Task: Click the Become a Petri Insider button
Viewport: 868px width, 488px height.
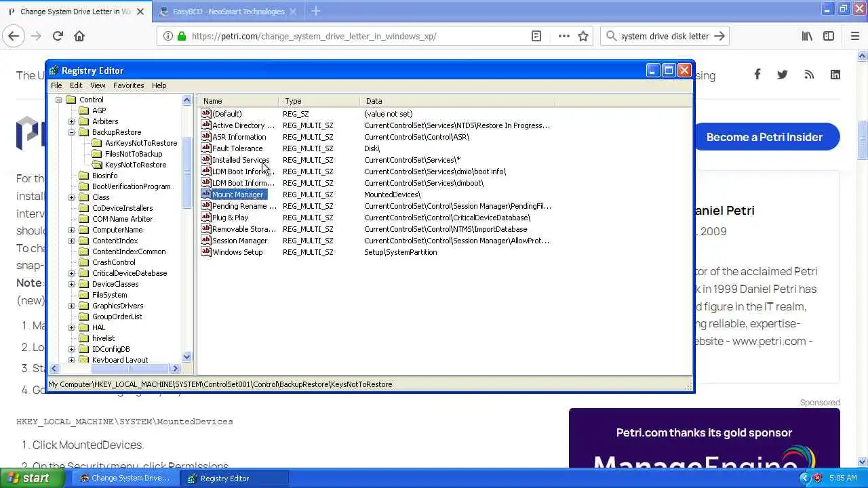Action: click(764, 137)
